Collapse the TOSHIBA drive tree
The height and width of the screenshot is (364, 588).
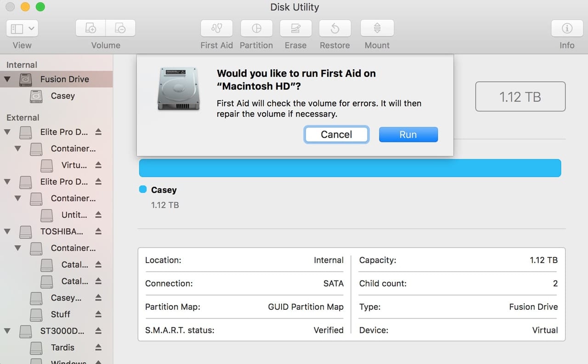click(7, 232)
